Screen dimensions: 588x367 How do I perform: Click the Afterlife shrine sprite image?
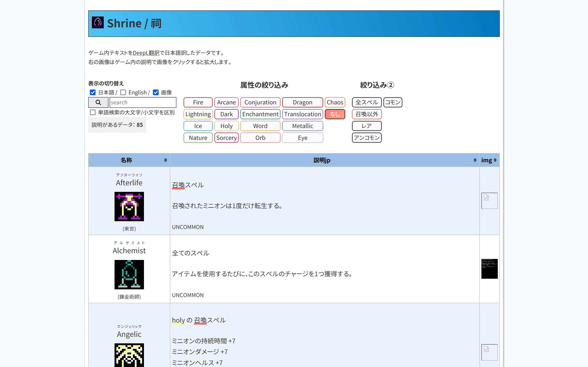tap(129, 206)
